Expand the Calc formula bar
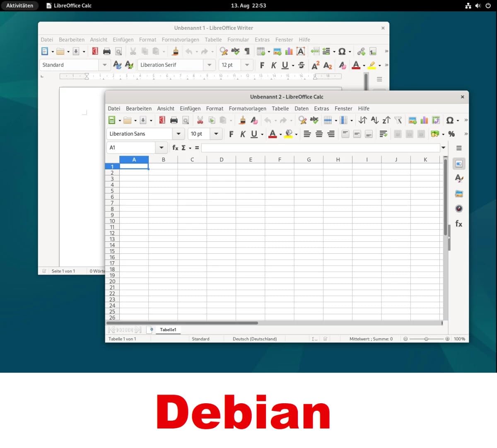Image resolution: width=497 pixels, height=448 pixels. (x=444, y=147)
